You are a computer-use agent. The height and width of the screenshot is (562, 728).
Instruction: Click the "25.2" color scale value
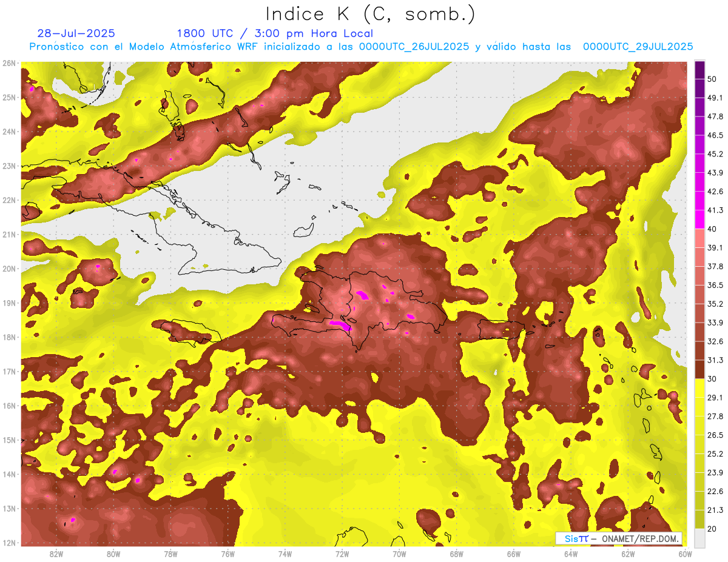(715, 453)
